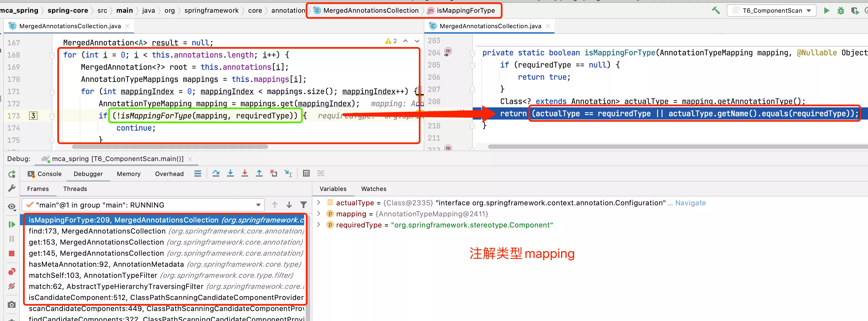Click MergedAnnotationsCollection breadcrumb
Image resolution: width=868 pixels, height=321 pixels.
tap(371, 11)
